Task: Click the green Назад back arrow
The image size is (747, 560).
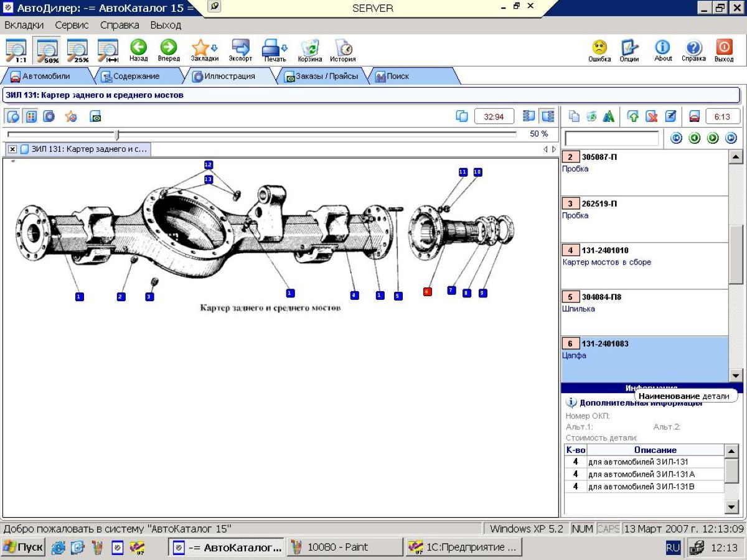Action: [138, 49]
